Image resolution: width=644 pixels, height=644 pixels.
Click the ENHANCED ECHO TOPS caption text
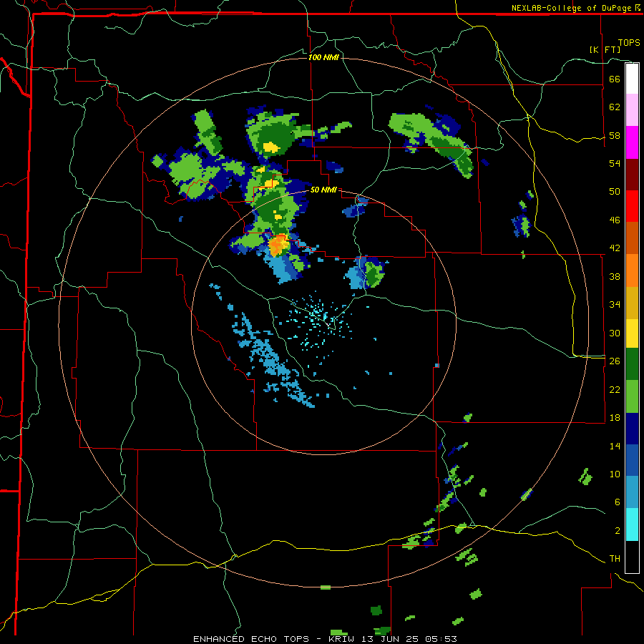251,639
